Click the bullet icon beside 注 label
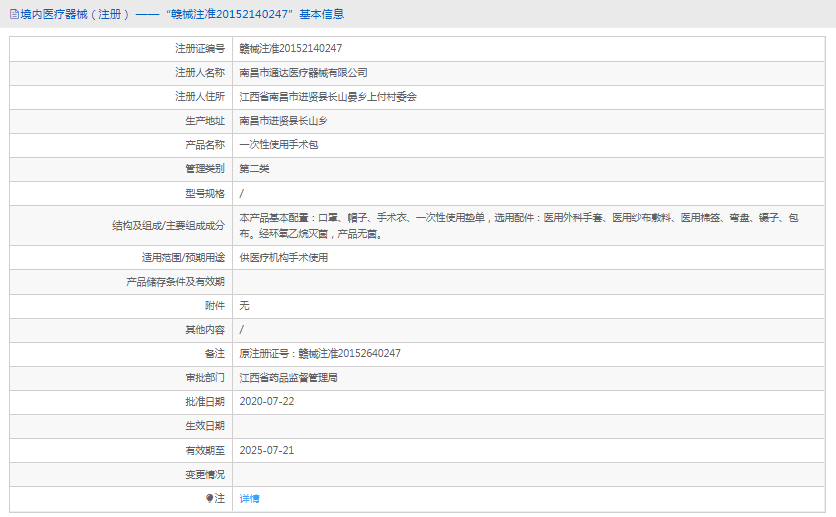The height and width of the screenshot is (517, 836). (x=210, y=498)
